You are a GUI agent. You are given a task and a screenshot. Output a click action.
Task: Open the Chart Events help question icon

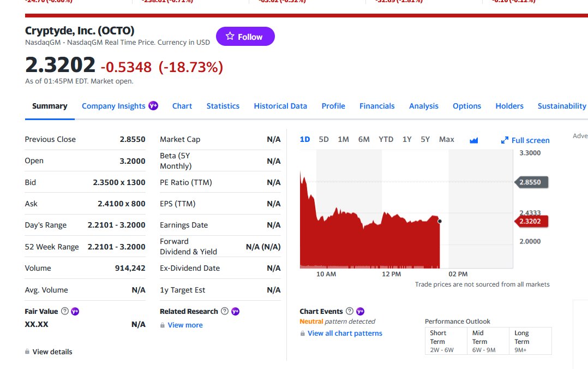pyautogui.click(x=350, y=311)
